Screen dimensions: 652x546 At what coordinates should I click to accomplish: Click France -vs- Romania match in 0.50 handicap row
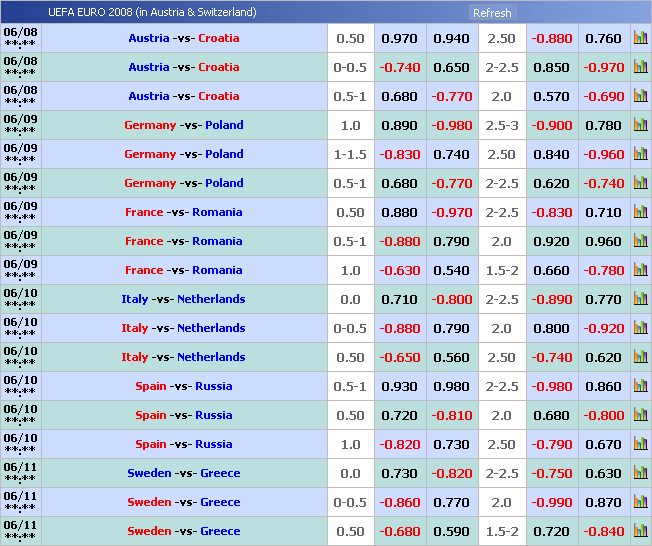click(x=184, y=213)
